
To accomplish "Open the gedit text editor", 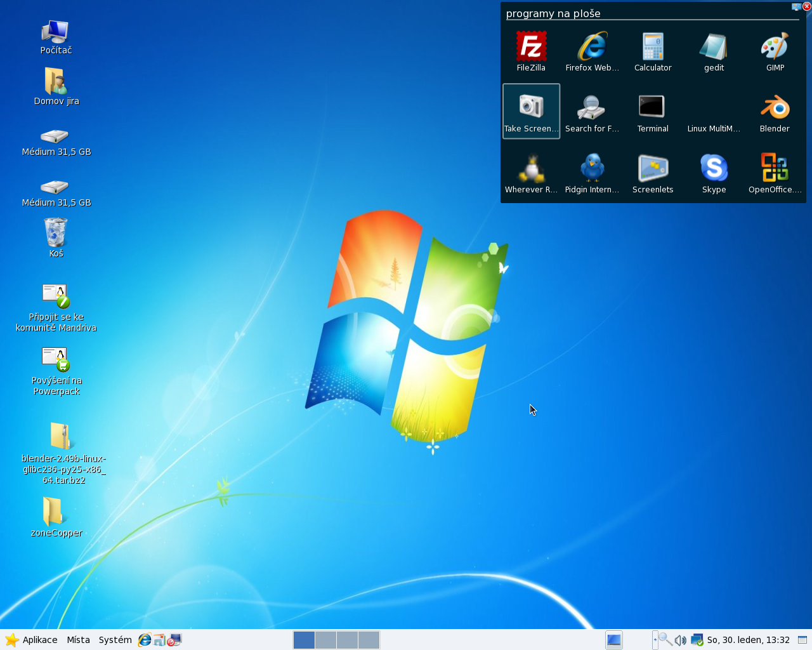I will click(714, 51).
